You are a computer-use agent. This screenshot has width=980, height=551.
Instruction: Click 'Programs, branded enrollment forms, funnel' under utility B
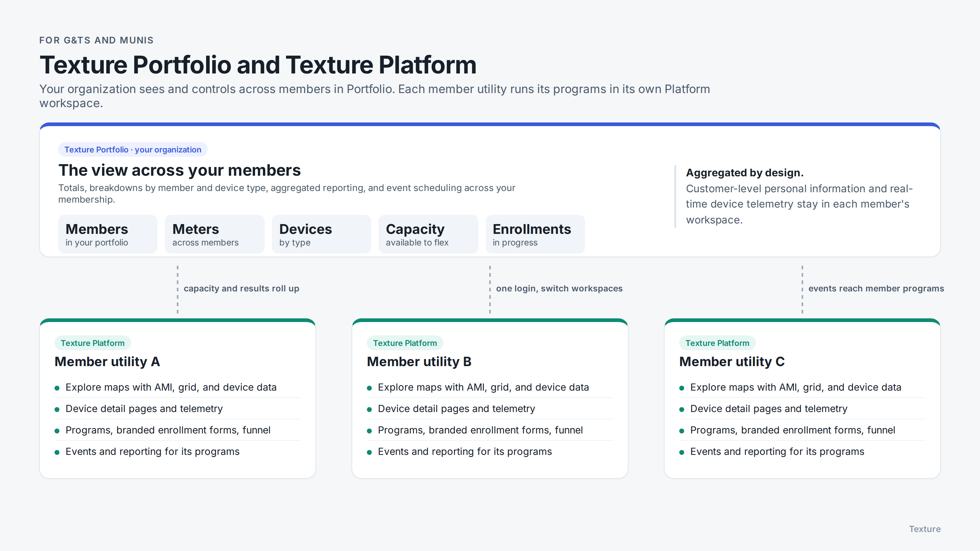point(490,430)
